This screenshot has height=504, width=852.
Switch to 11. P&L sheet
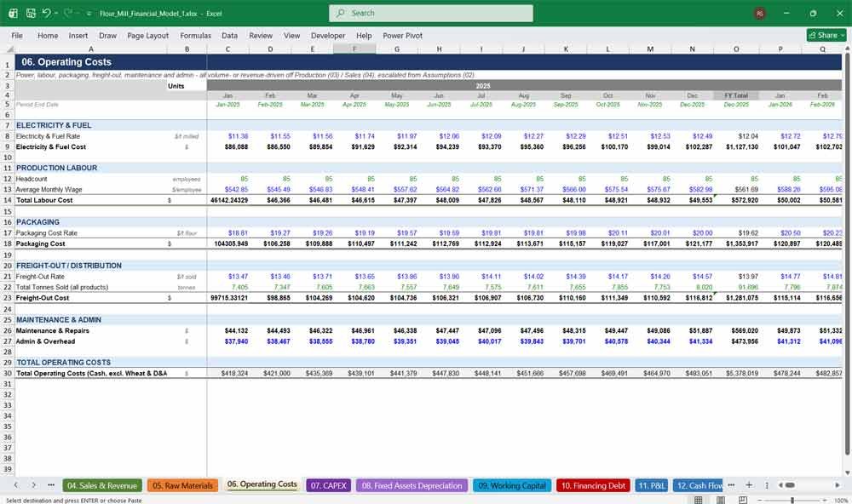point(652,485)
